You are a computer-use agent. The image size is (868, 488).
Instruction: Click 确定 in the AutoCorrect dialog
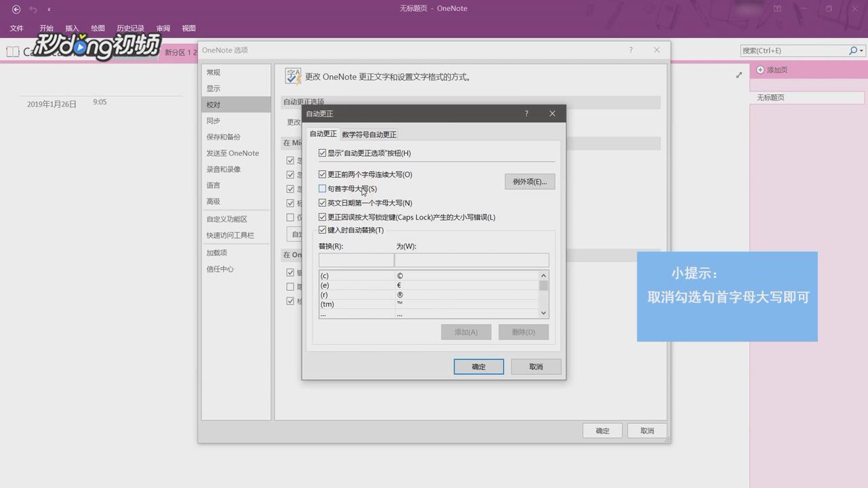pos(479,367)
